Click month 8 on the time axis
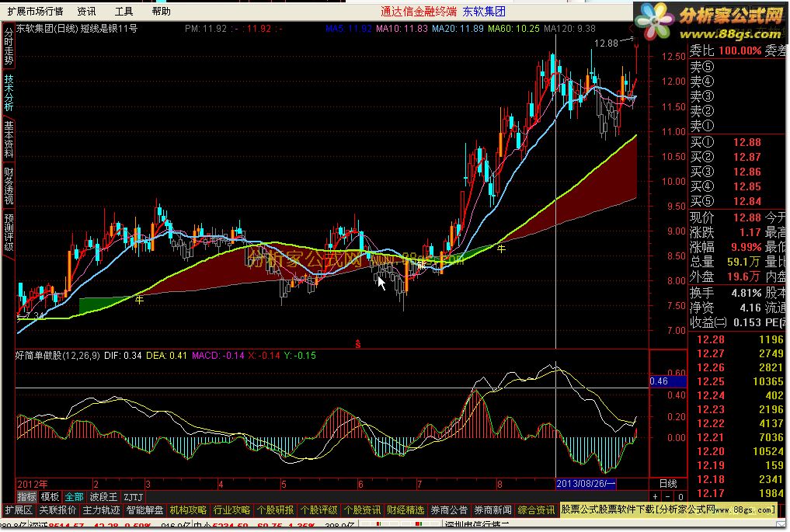Image resolution: width=790 pixels, height=532 pixels. (499, 484)
